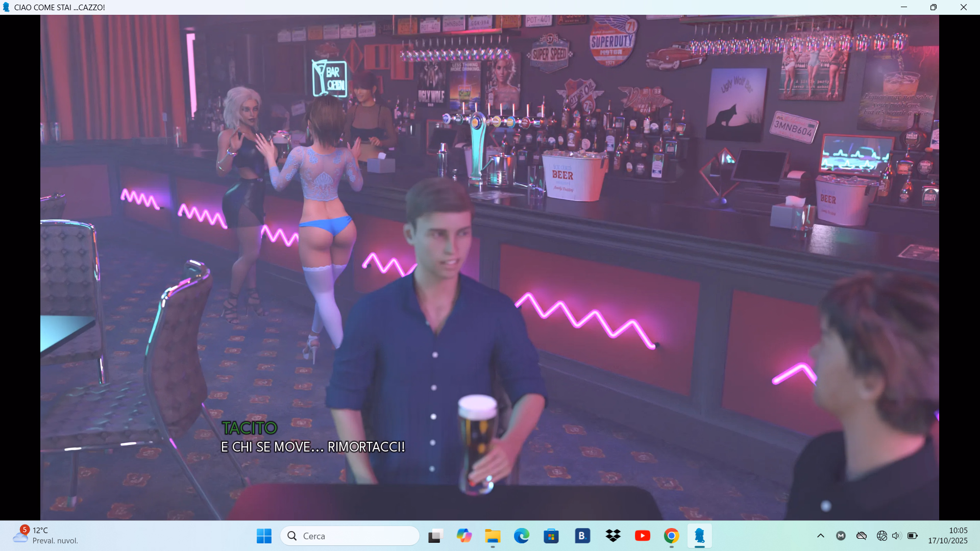Open Dropbox from the taskbar

click(612, 536)
